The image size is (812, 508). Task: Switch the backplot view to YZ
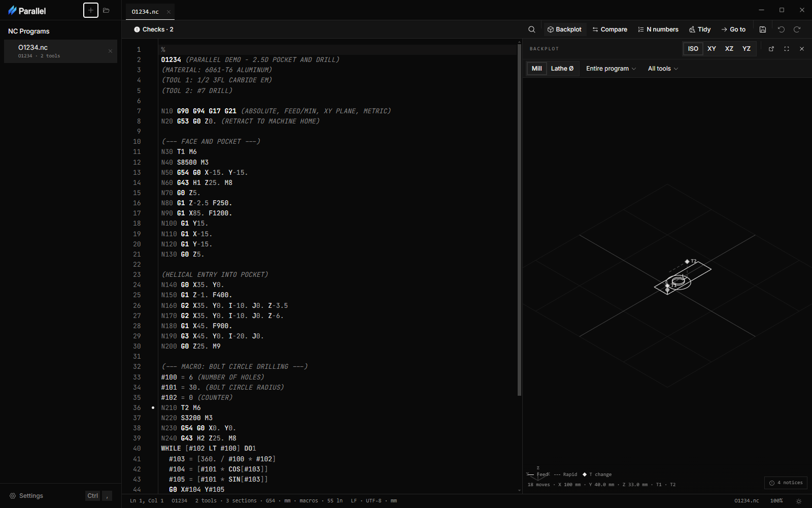point(747,49)
